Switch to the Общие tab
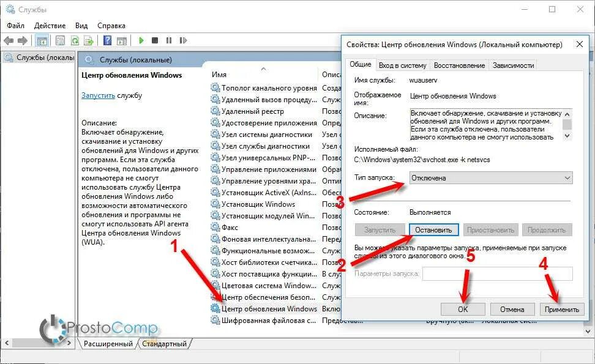This screenshot has height=364, width=595. [361, 64]
